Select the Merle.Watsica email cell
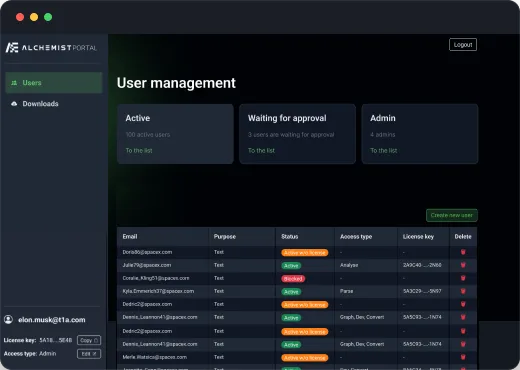 click(x=154, y=357)
